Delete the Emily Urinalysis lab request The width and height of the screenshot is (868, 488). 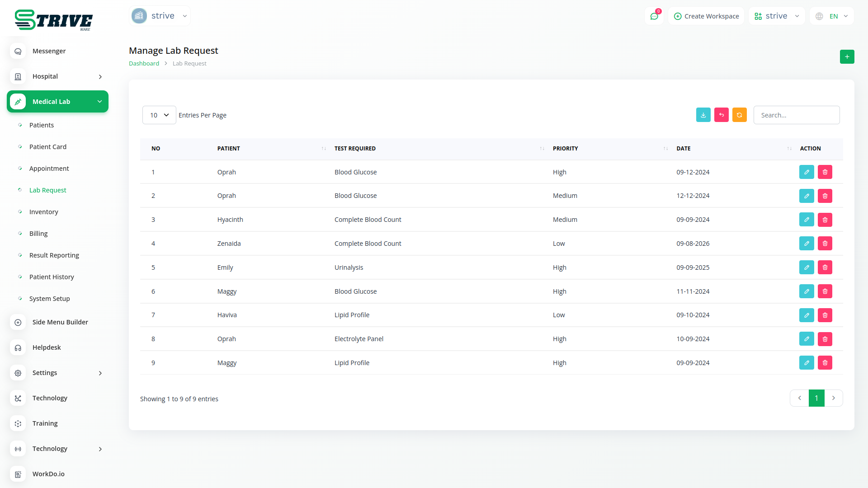(825, 267)
